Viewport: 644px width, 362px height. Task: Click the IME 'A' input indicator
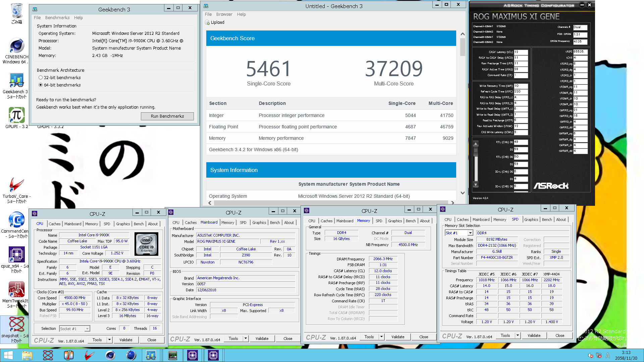608,356
